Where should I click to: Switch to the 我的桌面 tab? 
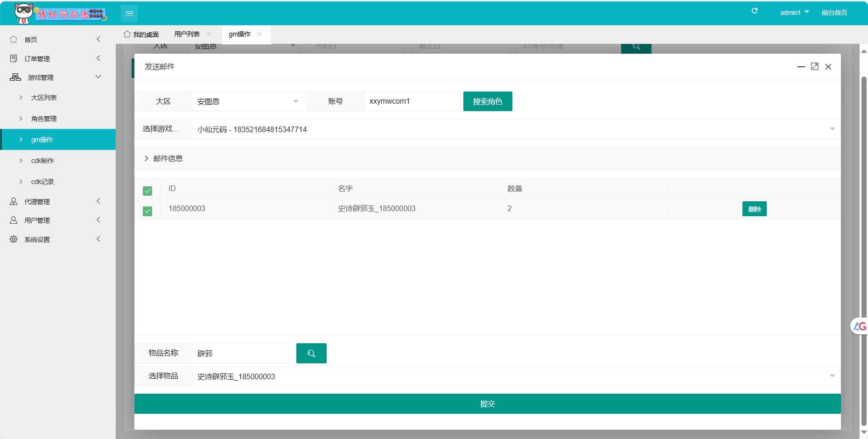(x=141, y=34)
